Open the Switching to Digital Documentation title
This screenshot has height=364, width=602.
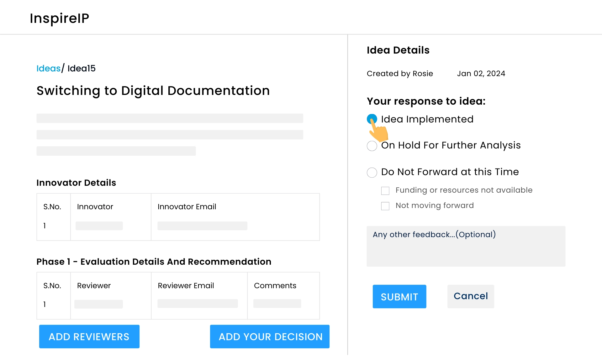[x=153, y=91]
